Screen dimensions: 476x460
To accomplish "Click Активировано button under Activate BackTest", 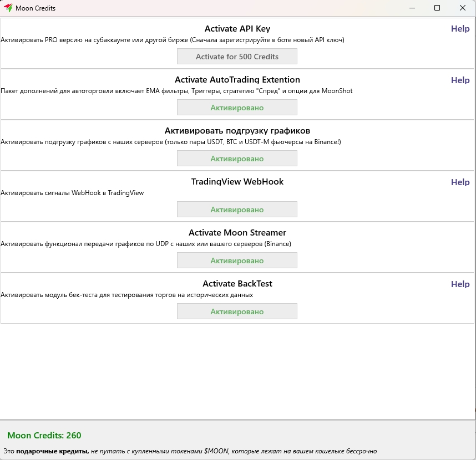I will tap(237, 311).
